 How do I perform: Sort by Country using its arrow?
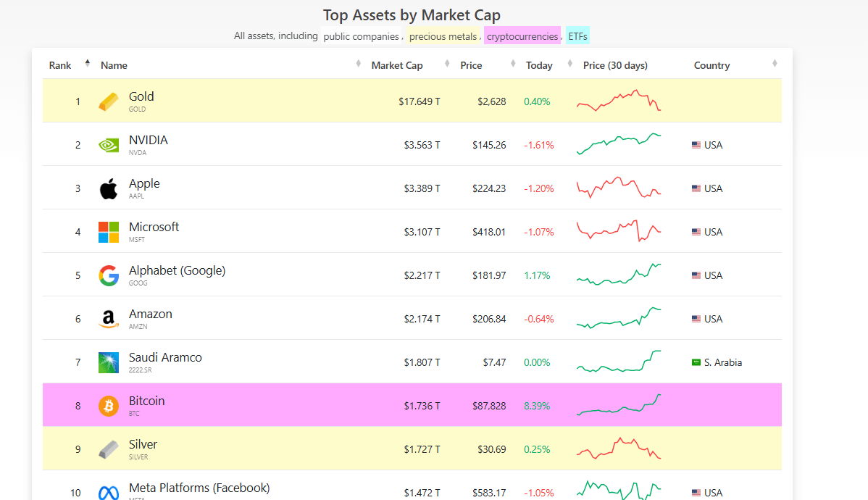pyautogui.click(x=775, y=63)
